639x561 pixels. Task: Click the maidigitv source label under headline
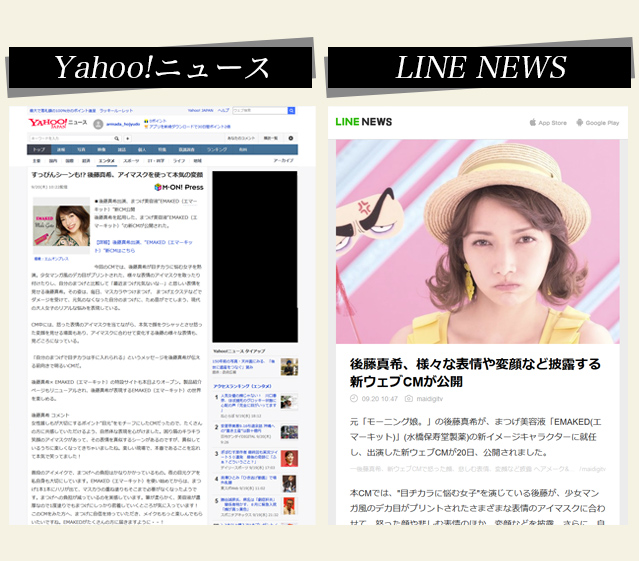(429, 399)
